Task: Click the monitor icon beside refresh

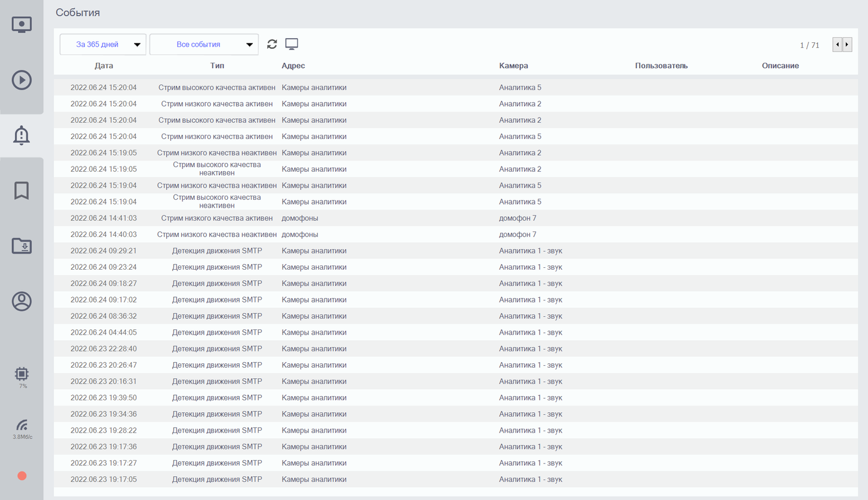Action: 292,44
